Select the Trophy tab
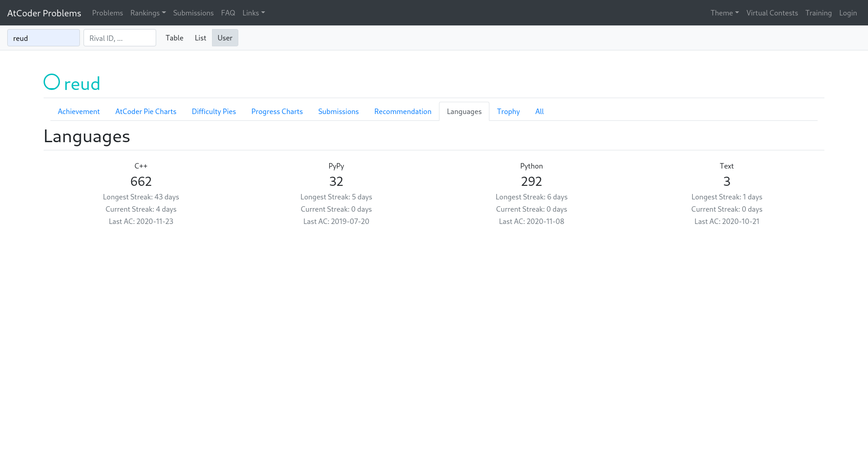The image size is (868, 452). point(508,111)
